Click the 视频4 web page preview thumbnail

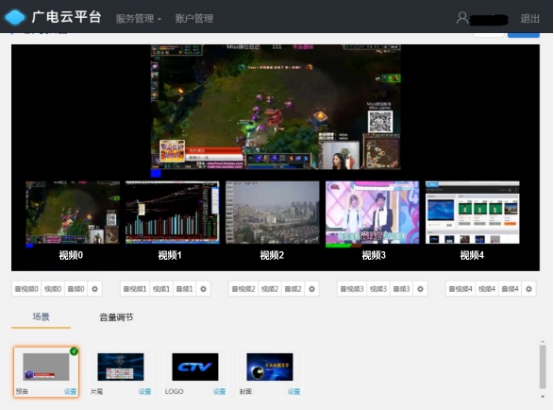472,212
